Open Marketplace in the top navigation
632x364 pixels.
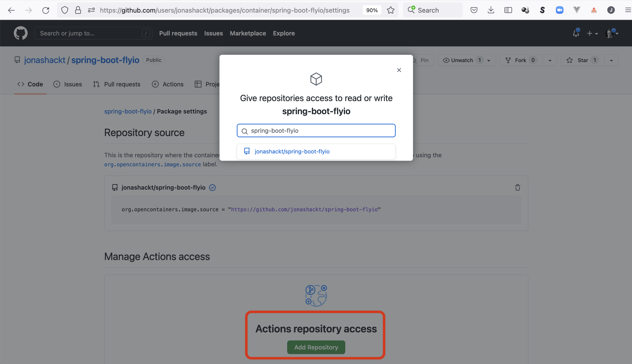tap(248, 33)
